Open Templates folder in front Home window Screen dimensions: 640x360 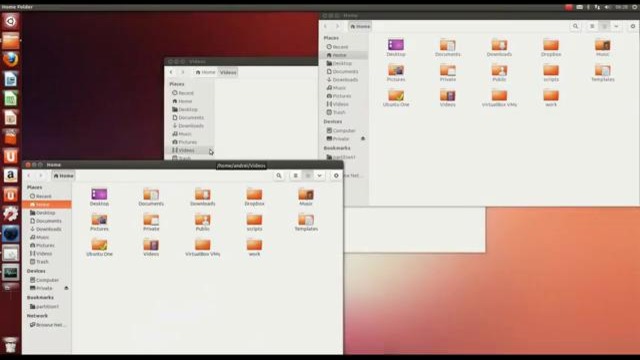[306, 222]
